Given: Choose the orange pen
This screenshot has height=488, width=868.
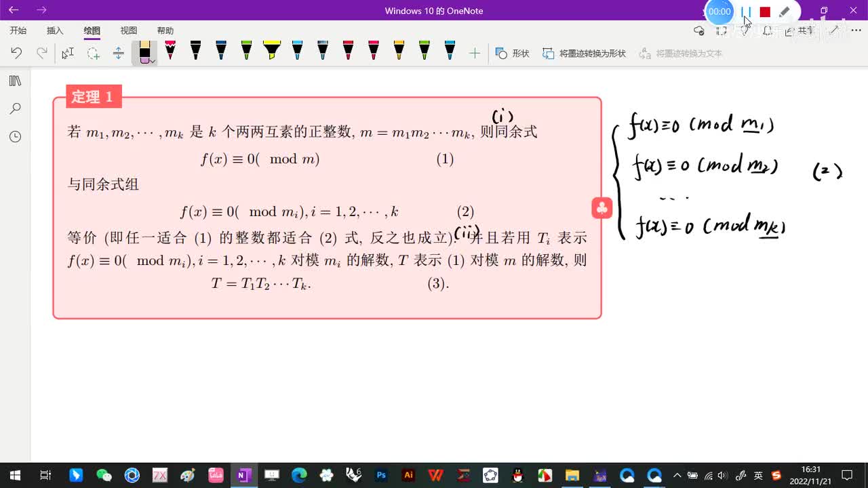Looking at the screenshot, I should tap(399, 50).
